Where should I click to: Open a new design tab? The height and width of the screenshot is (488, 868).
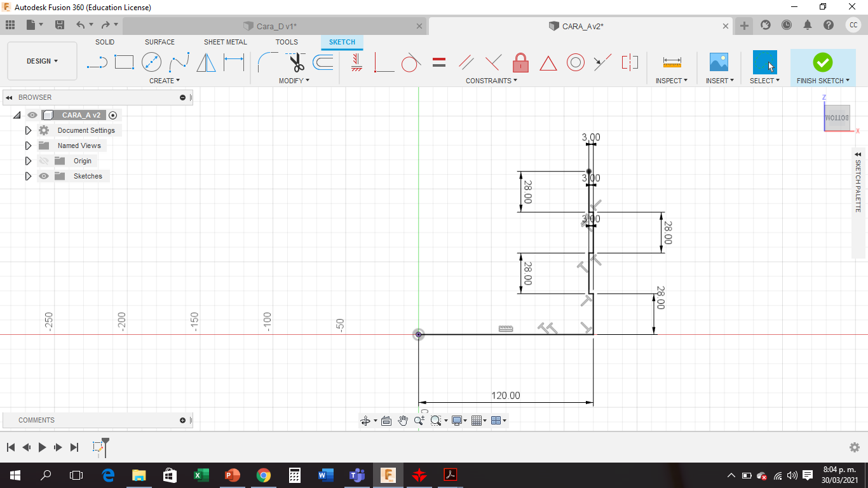point(744,26)
